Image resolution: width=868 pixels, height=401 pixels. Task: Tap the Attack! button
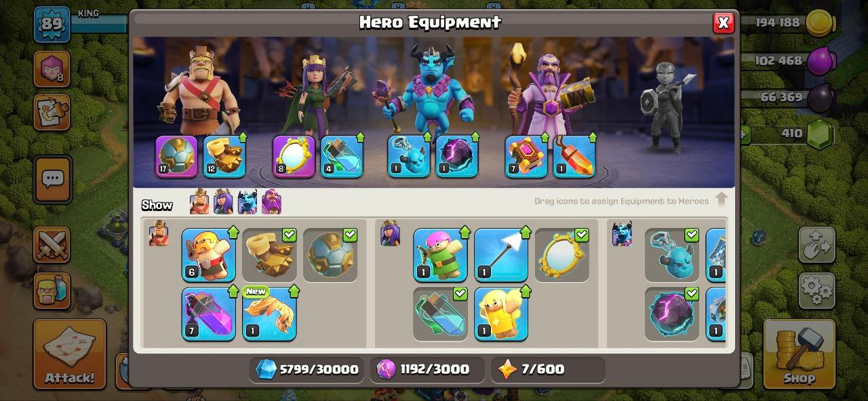coord(70,354)
